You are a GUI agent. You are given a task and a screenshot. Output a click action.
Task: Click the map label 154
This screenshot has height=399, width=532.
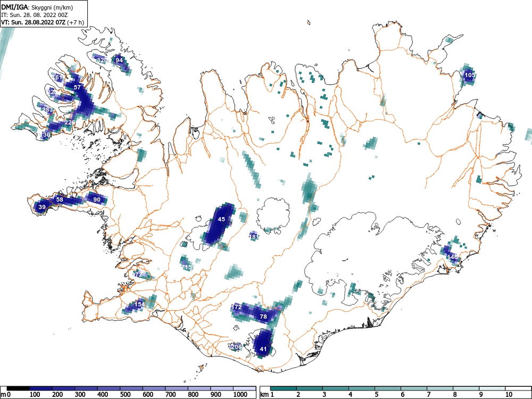pyautogui.click(x=139, y=304)
